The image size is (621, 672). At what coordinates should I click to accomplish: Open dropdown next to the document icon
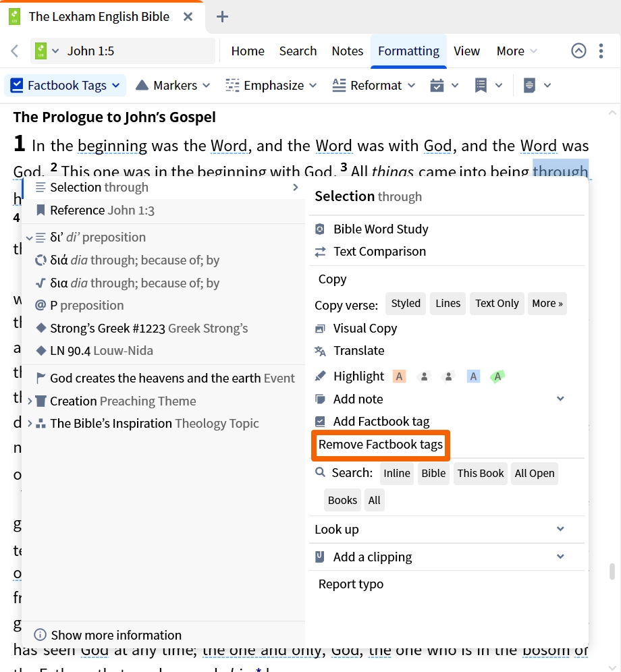point(547,85)
